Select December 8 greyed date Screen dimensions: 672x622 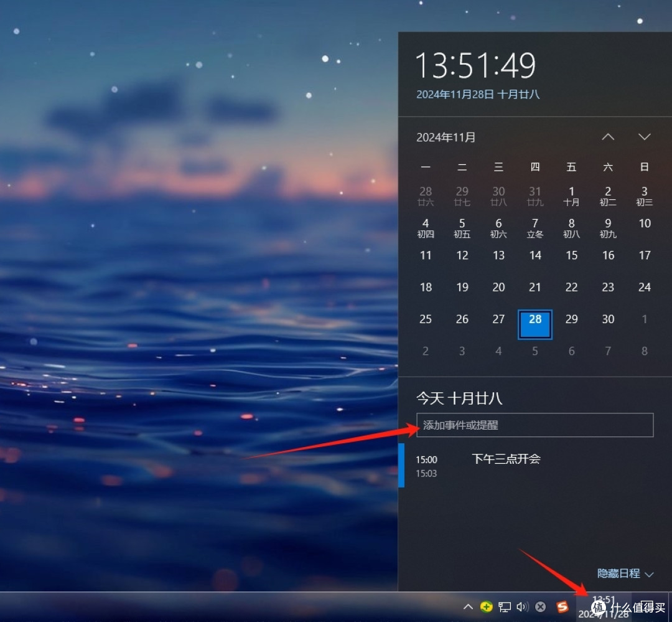[x=645, y=351]
